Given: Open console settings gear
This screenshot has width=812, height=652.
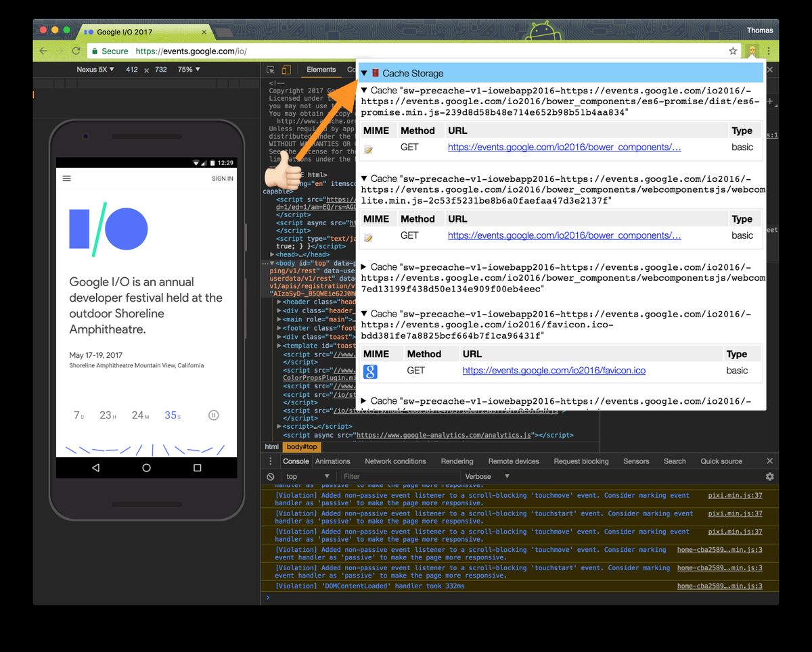Looking at the screenshot, I should (x=769, y=476).
